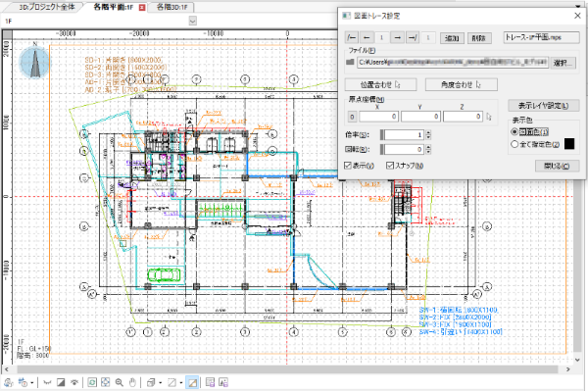This screenshot has height=391, width=588.
Task: Click the 倍率 slider handle
Action: [x=382, y=134]
